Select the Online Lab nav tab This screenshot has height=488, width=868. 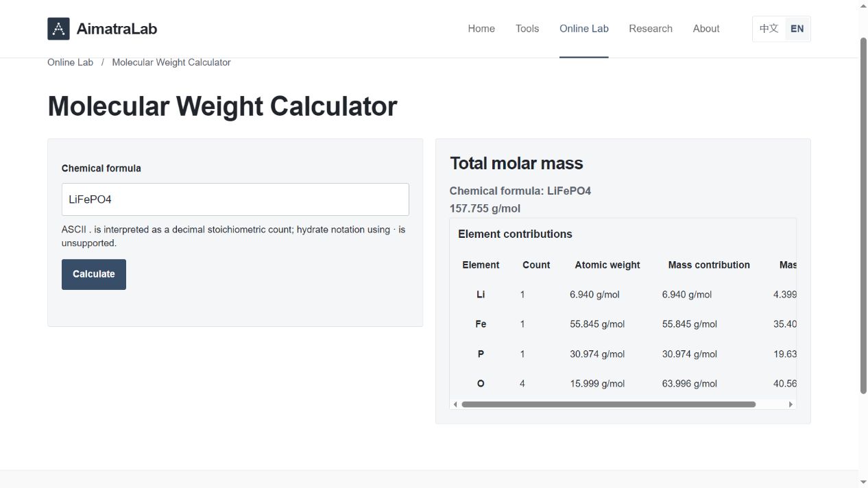click(584, 29)
